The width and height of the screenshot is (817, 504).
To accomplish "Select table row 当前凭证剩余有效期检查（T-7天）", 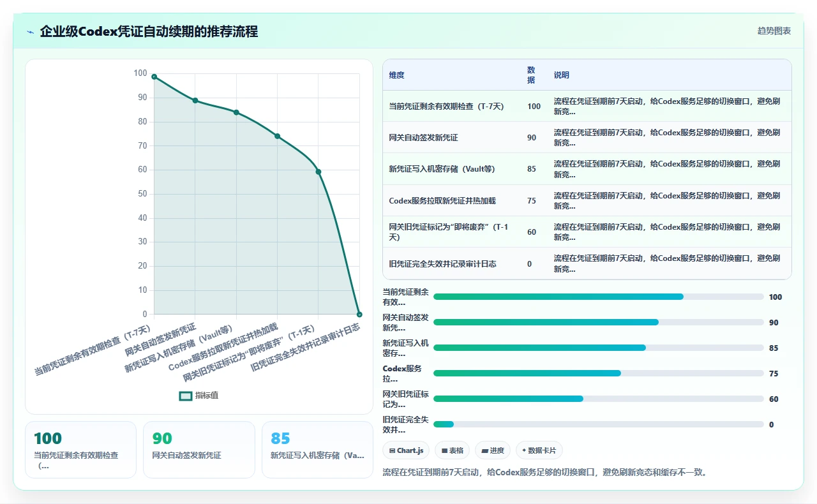I will click(587, 107).
